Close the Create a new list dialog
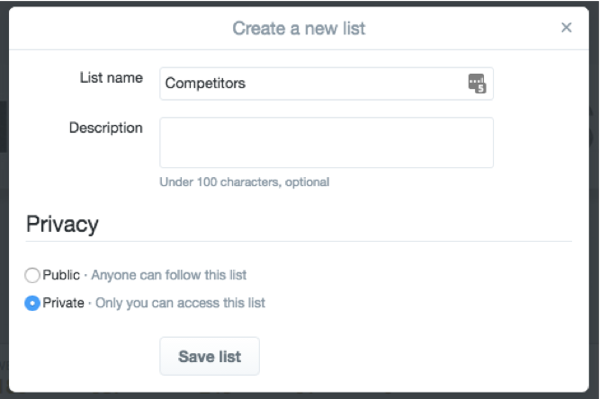600x399 pixels. coord(566,28)
